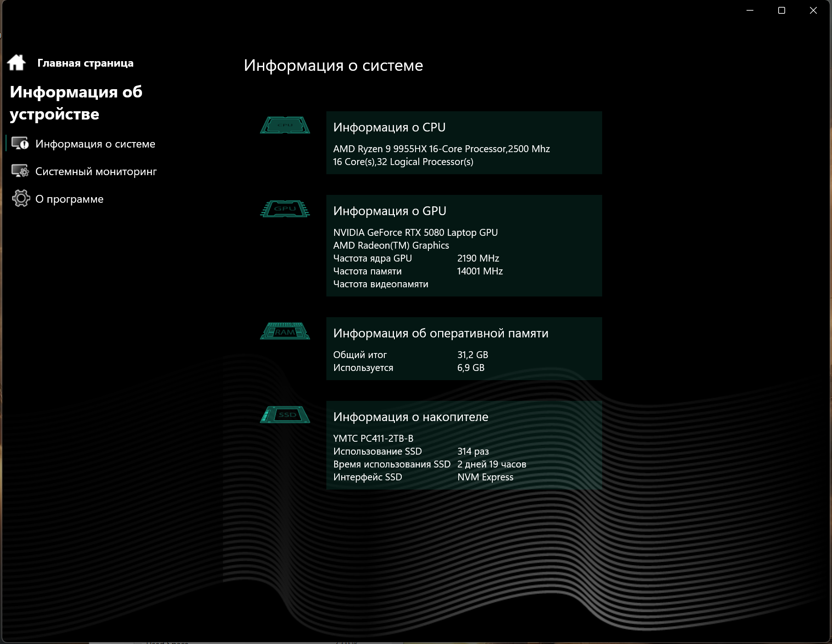The width and height of the screenshot is (832, 644).
Task: Click the RAM module icon
Action: pyautogui.click(x=285, y=331)
